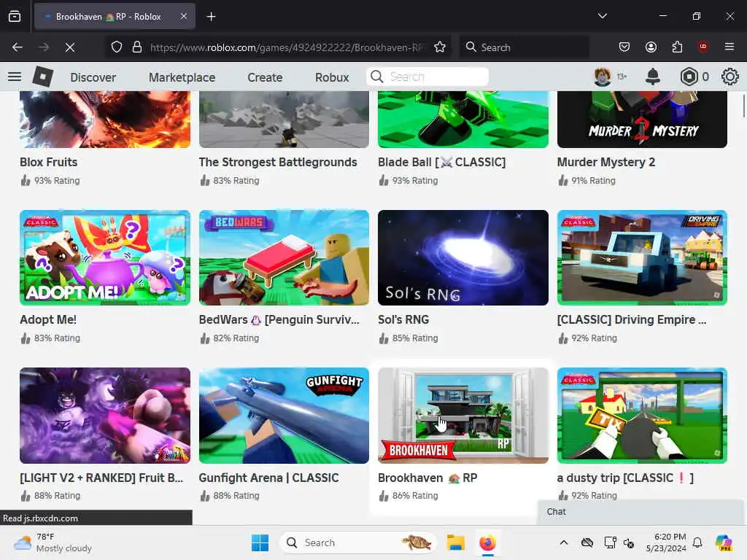
Task: Click the BedWars Penguin Survival title
Action: point(279,319)
